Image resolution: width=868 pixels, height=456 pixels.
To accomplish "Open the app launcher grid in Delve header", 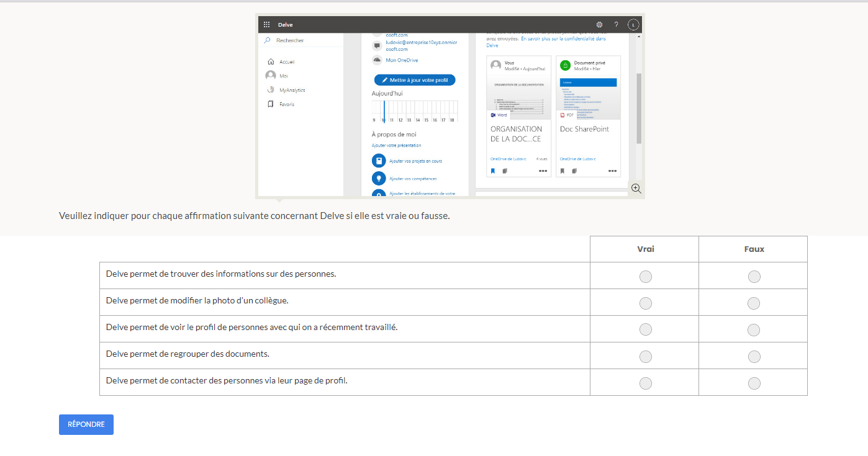I will (266, 25).
